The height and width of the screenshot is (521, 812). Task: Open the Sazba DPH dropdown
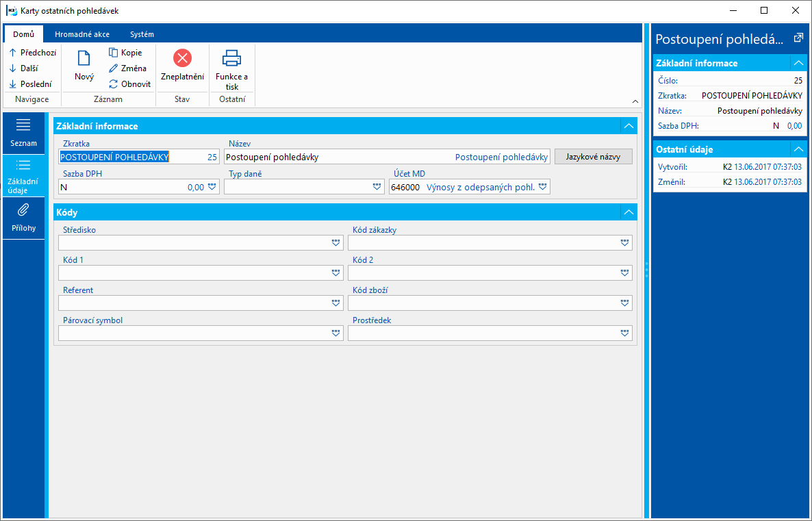pyautogui.click(x=212, y=187)
